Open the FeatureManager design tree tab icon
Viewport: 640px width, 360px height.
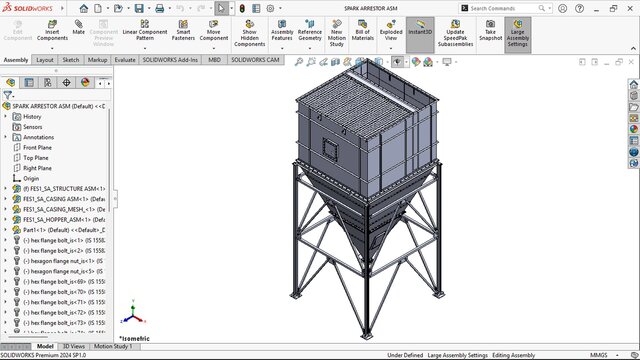tap(10, 83)
